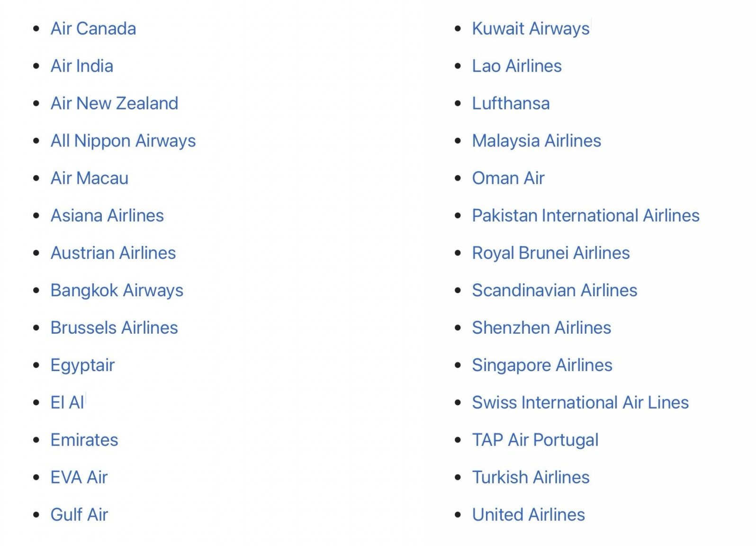Open the Lufthansa link

(x=511, y=103)
